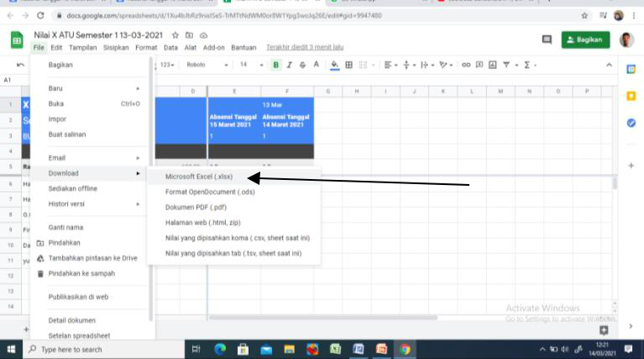
Task: Open Microsoft Edge from taskbar
Action: [x=221, y=349]
